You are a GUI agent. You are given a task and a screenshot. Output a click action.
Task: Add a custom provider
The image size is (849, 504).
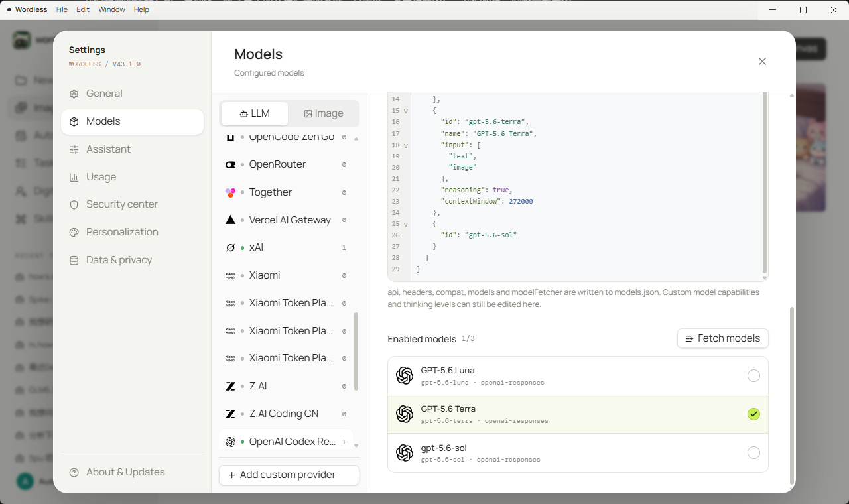289,475
